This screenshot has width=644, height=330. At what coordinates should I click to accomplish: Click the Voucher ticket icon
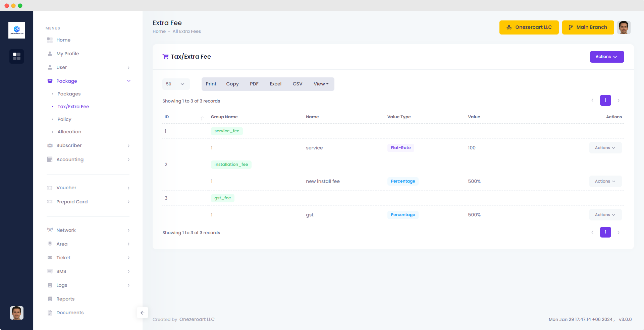coord(50,188)
